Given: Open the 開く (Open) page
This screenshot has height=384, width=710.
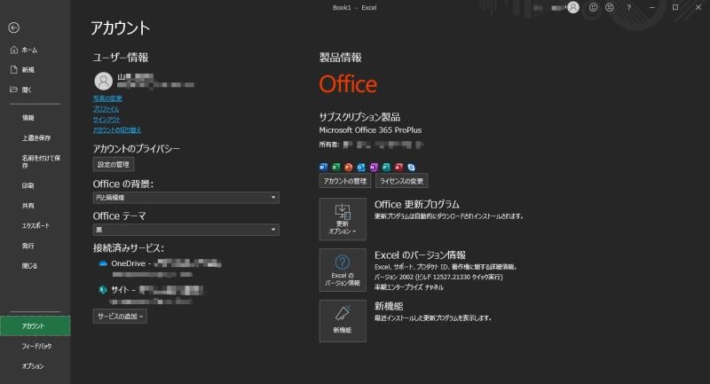Looking at the screenshot, I should (x=21, y=90).
